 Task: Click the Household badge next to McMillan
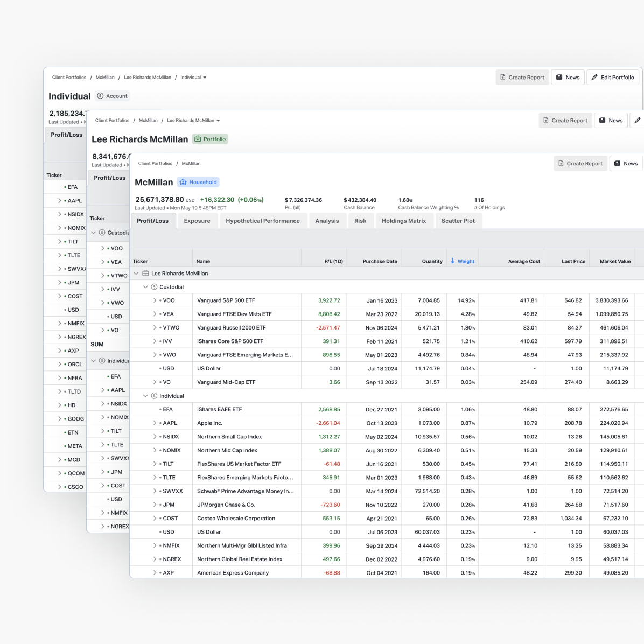point(198,183)
